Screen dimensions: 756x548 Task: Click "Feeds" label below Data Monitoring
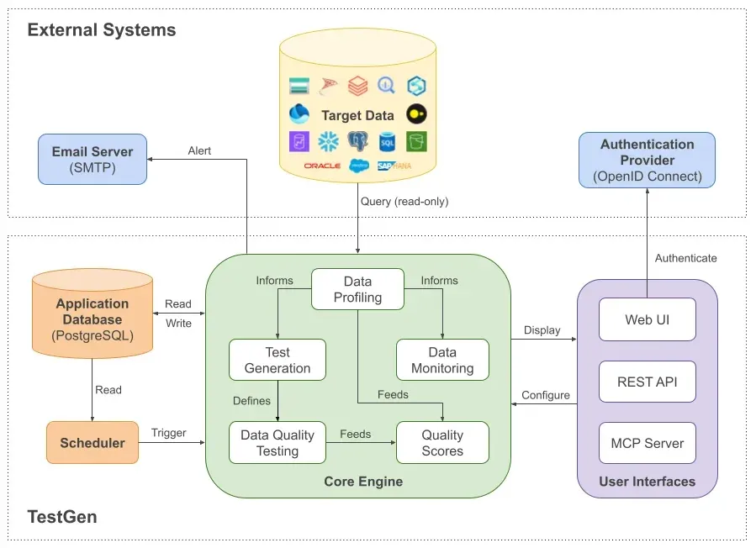coord(393,395)
